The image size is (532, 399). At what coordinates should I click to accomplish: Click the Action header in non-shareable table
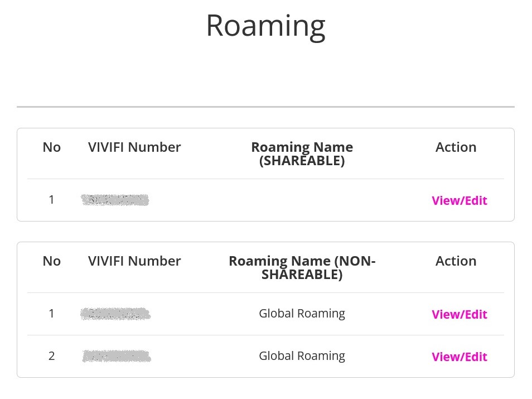pos(456,261)
